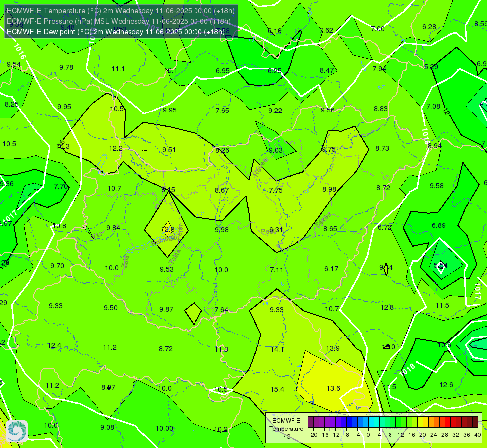The image size is (487, 448).
Task: Click the 7.75 temperature value
Action: pos(276,190)
